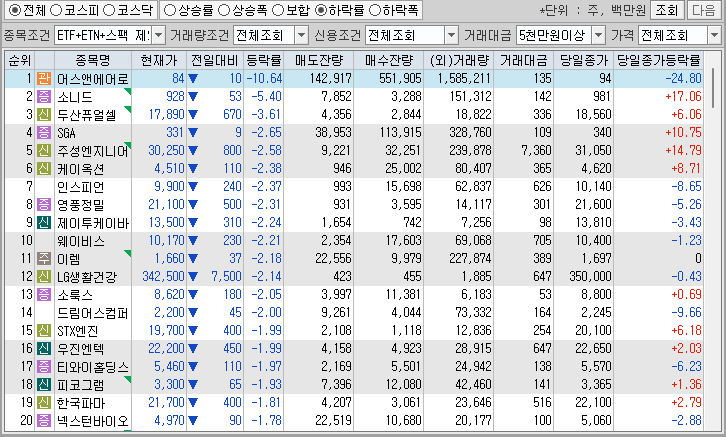Screen dimensions: 726x437
Task: Click the -24.80 value in 어스앤에어로 row
Action: point(683,78)
